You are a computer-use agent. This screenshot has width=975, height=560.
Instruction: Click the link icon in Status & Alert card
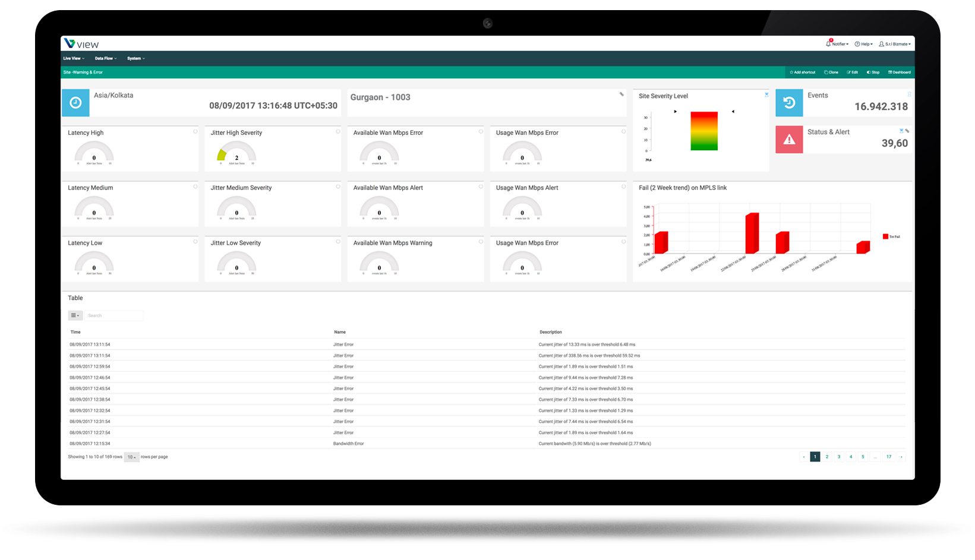tap(907, 131)
